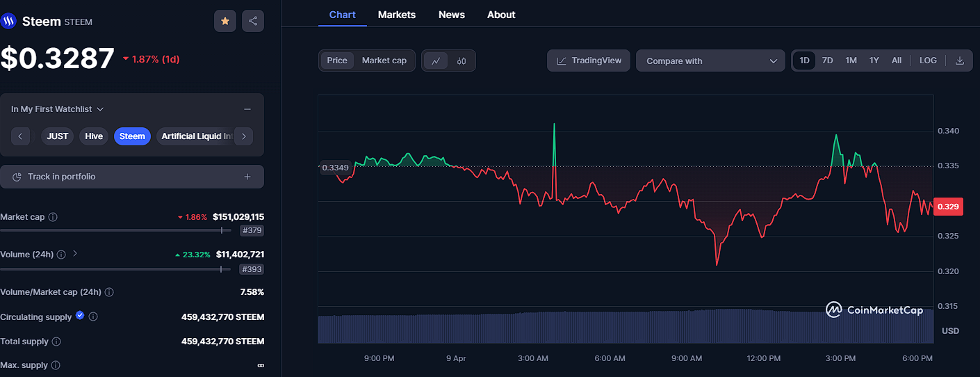Click the 0.329 current price label

948,207
